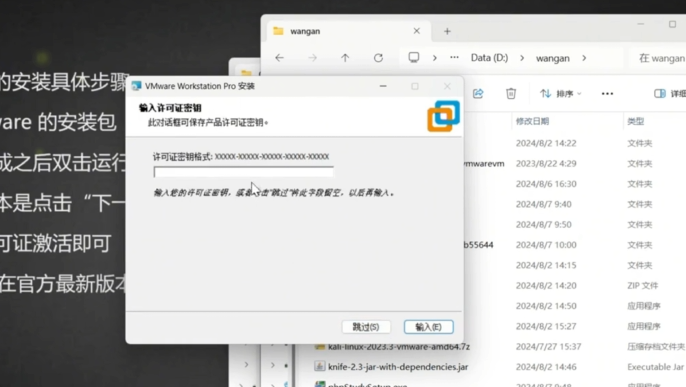Focus the license key input field
This screenshot has width=686, height=387.
[243, 172]
